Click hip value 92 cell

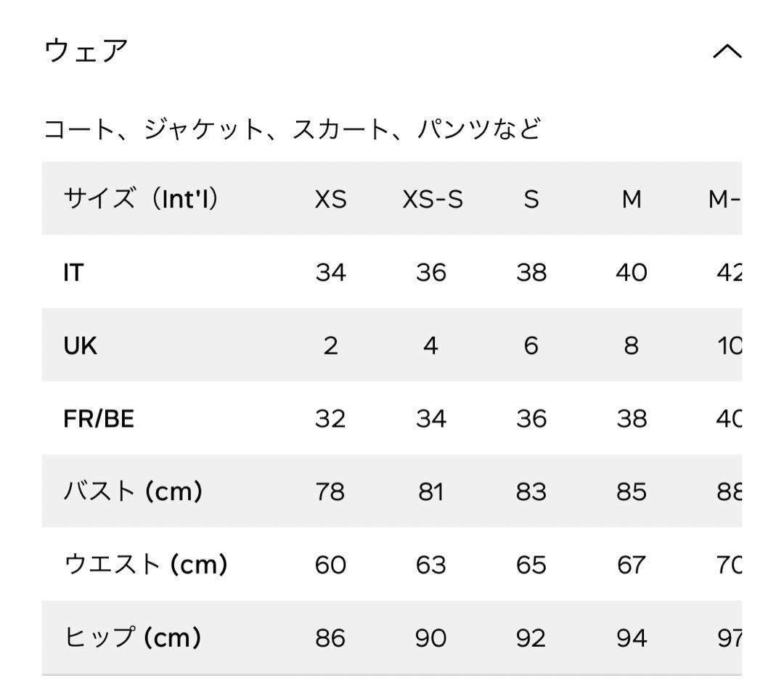pyautogui.click(x=531, y=638)
